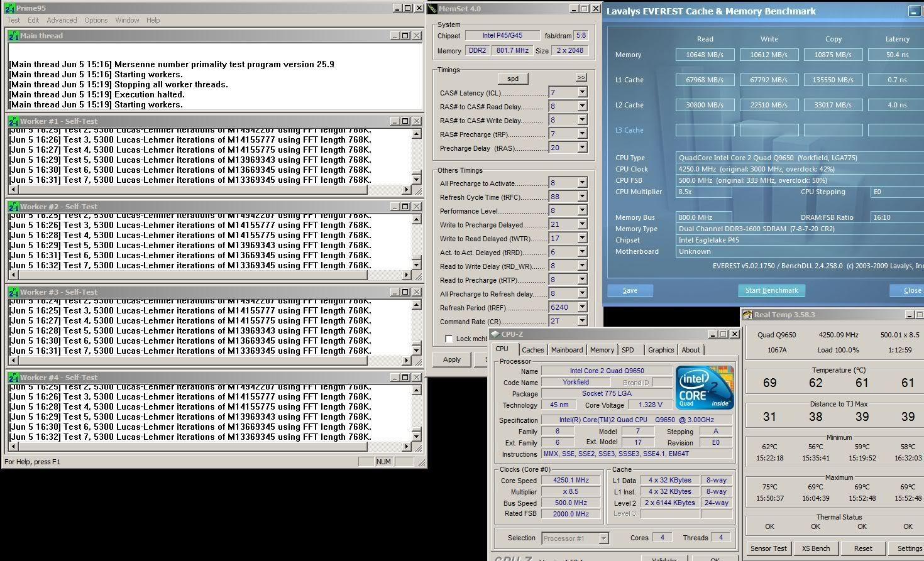Open the CAS# Latency (tCL) dropdown

[582, 92]
